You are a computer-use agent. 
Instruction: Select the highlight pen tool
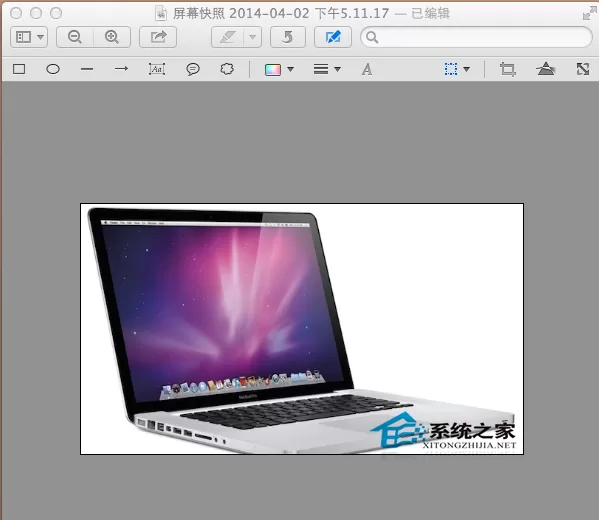coord(228,37)
